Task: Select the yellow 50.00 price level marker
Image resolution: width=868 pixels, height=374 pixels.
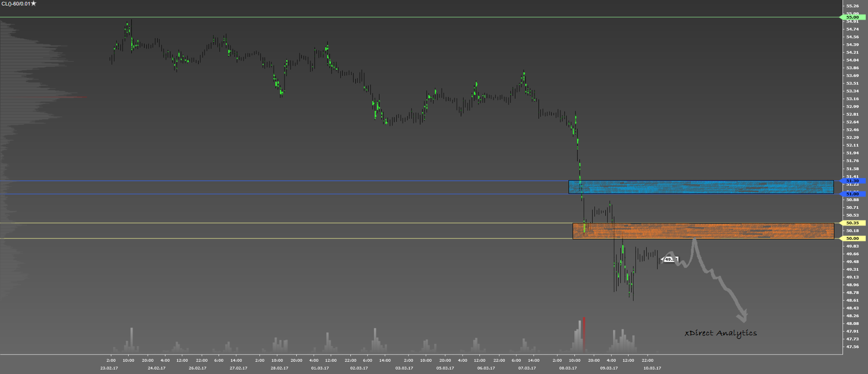Action: [x=852, y=238]
